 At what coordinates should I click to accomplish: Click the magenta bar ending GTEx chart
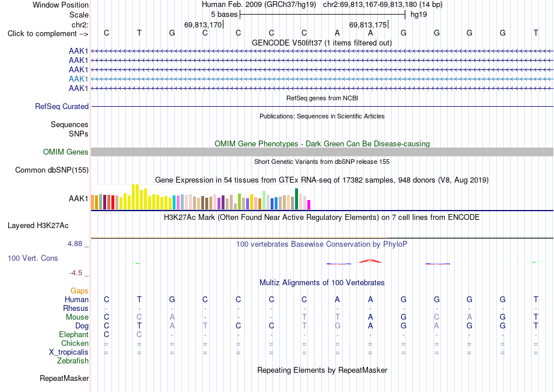pyautogui.click(x=309, y=205)
